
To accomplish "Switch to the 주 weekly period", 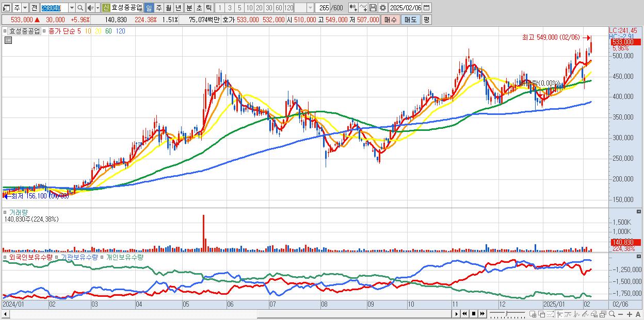I will point(158,8).
